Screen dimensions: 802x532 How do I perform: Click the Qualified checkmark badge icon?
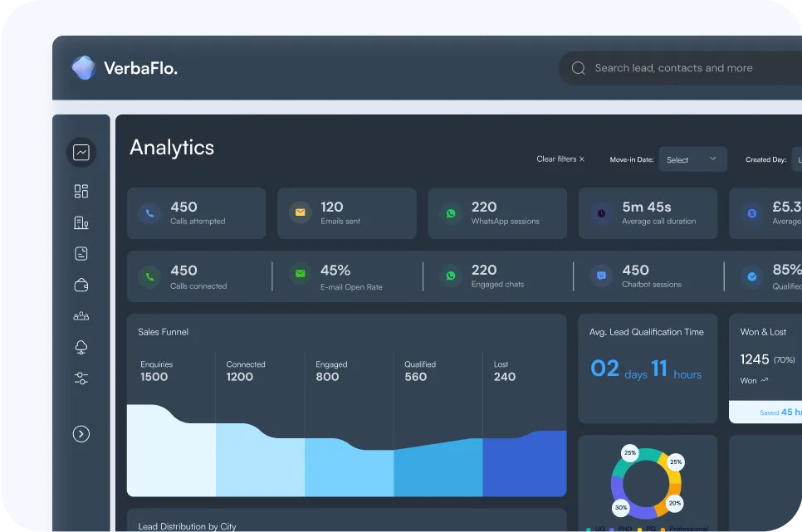[752, 276]
